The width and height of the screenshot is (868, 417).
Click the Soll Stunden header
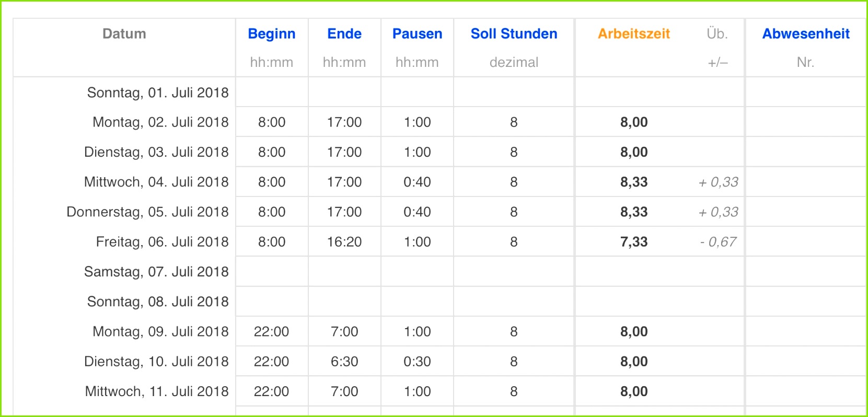(514, 34)
